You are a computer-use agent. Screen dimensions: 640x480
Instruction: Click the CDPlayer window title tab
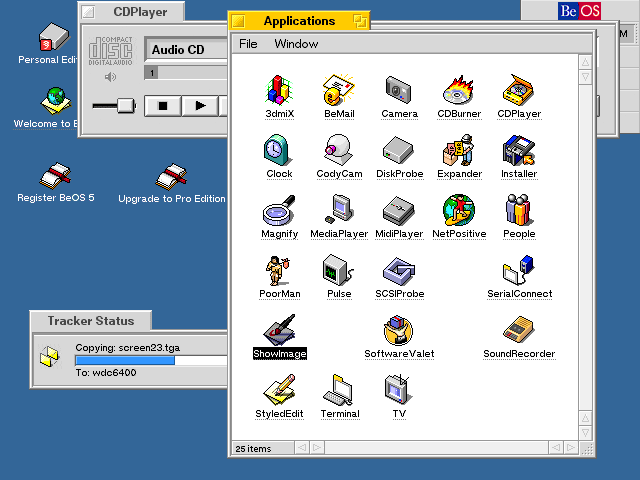[x=131, y=11]
